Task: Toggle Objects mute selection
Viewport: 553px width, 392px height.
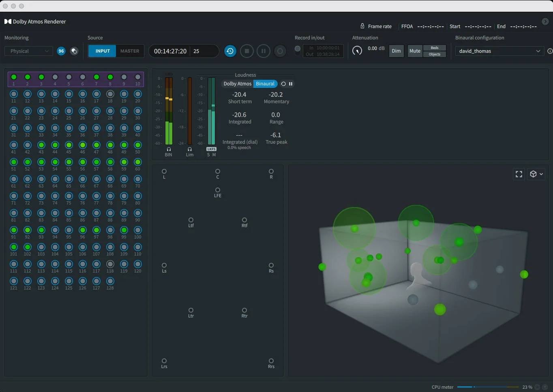Action: pos(435,54)
